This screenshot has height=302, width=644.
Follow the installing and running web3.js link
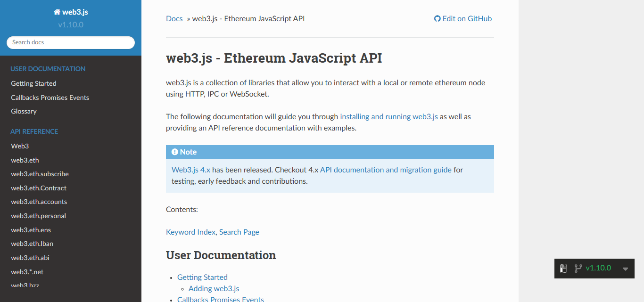click(389, 116)
